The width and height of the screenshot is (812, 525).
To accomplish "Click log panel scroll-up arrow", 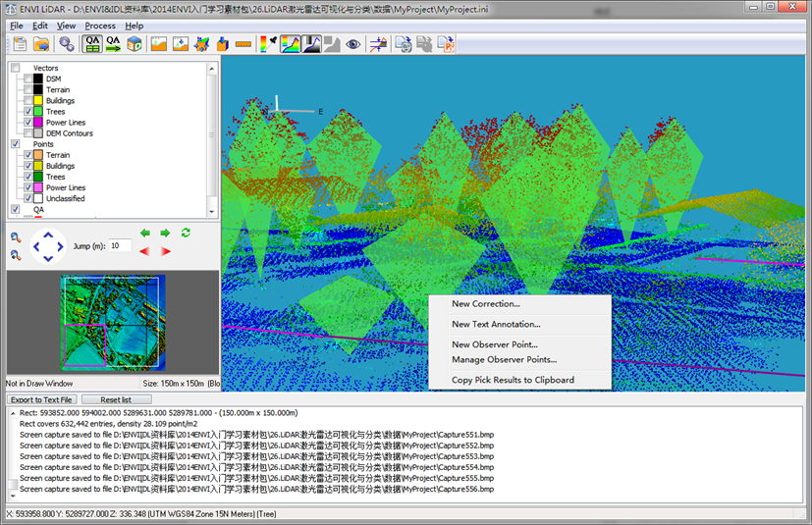I will [x=13, y=414].
